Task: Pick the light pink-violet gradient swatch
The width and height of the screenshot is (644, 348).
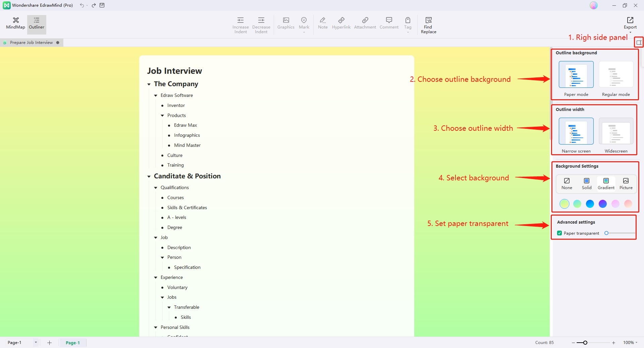Action: coord(615,204)
